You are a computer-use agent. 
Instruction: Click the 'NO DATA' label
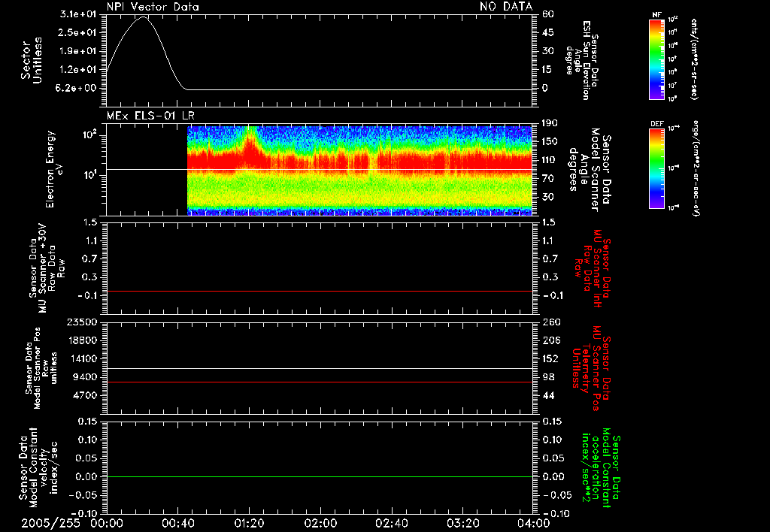[506, 7]
